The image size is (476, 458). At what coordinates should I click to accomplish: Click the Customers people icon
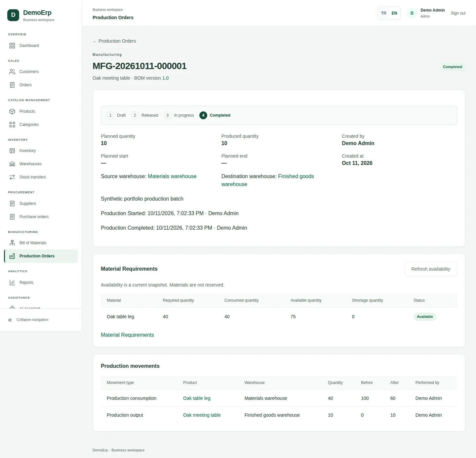click(12, 72)
